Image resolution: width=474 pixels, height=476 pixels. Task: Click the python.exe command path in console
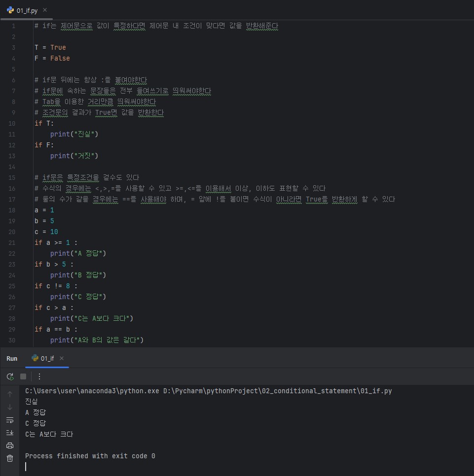coord(209,391)
